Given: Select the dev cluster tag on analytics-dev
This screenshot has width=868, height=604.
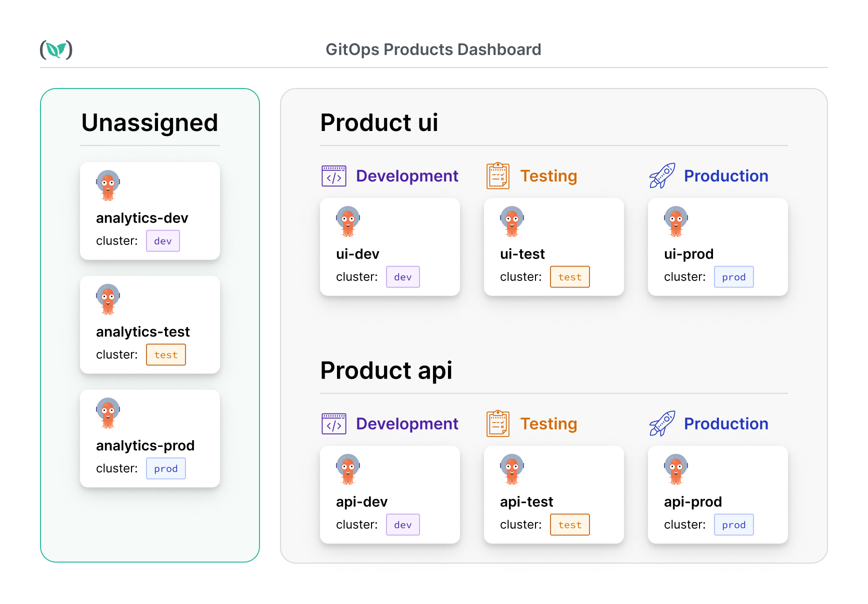Looking at the screenshot, I should click(x=162, y=241).
